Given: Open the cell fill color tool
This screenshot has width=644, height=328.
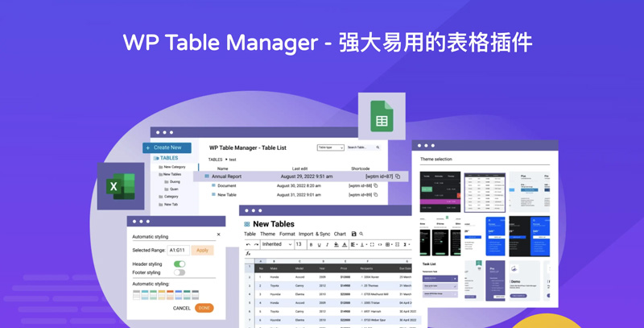Looking at the screenshot, I should (336, 244).
